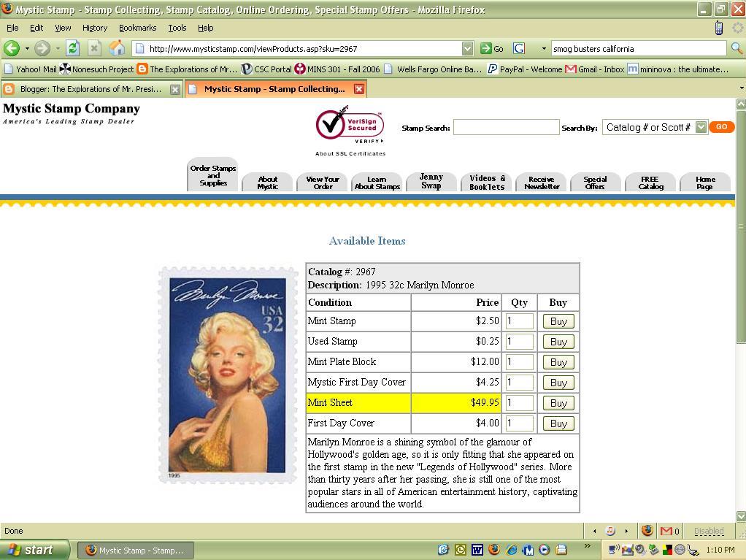Open the Bookmarks menu
This screenshot has height=560, width=746.
pyautogui.click(x=137, y=28)
